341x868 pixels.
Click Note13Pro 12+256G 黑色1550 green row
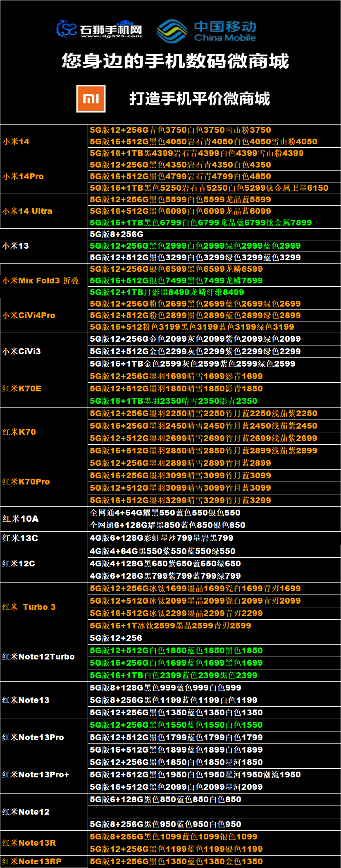(214, 725)
